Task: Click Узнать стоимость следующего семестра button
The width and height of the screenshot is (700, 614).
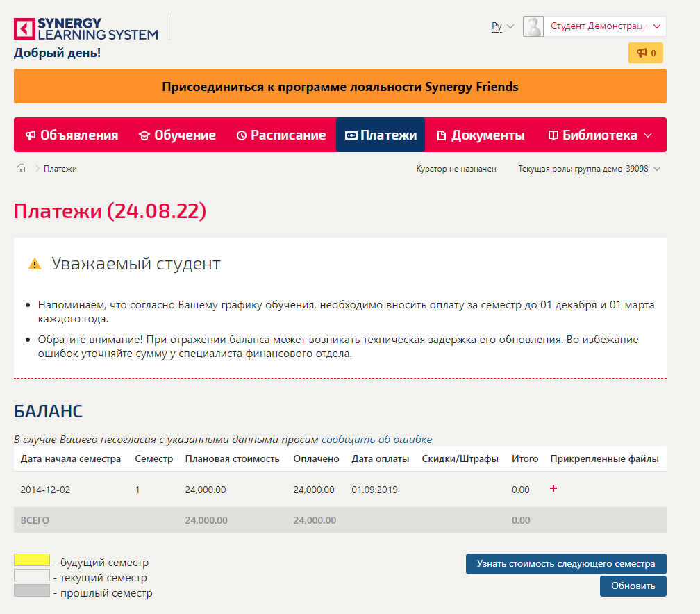Action: tap(566, 564)
